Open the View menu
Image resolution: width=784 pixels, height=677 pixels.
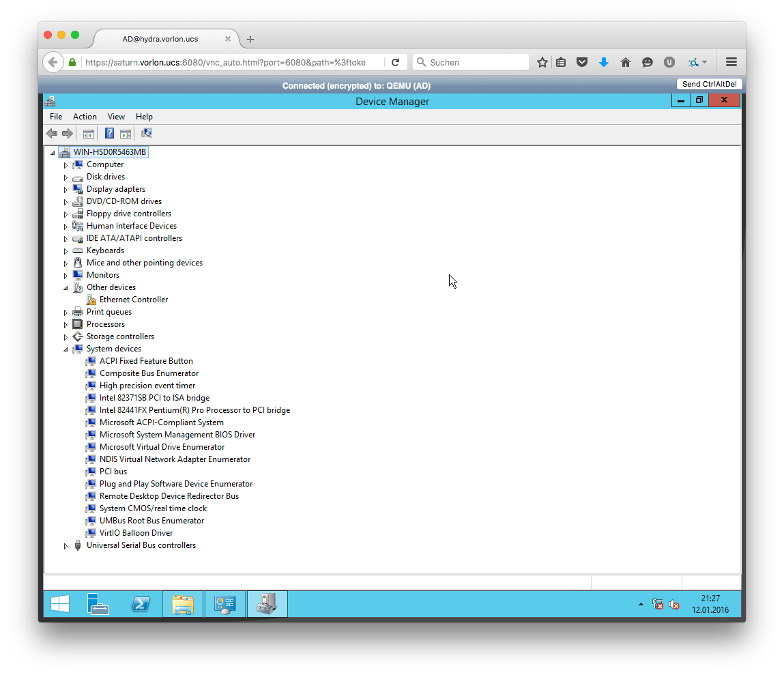(116, 117)
